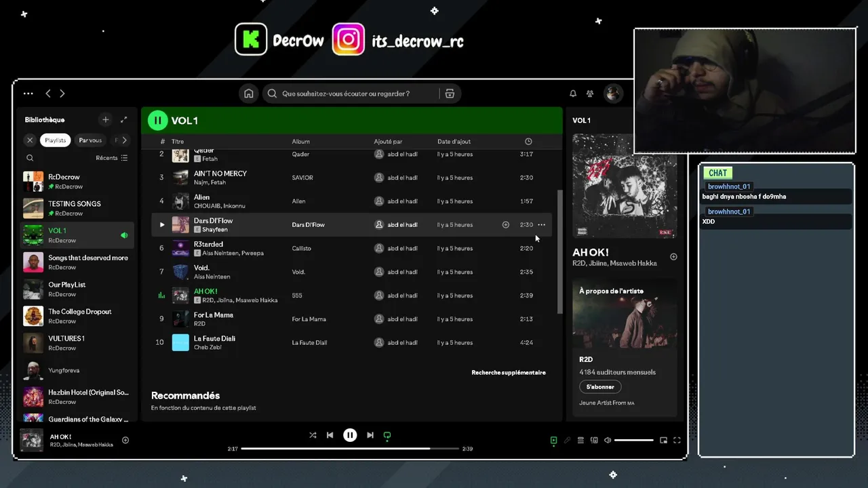Open TESTING SONGS playlist
The width and height of the screenshot is (868, 488).
pyautogui.click(x=78, y=208)
